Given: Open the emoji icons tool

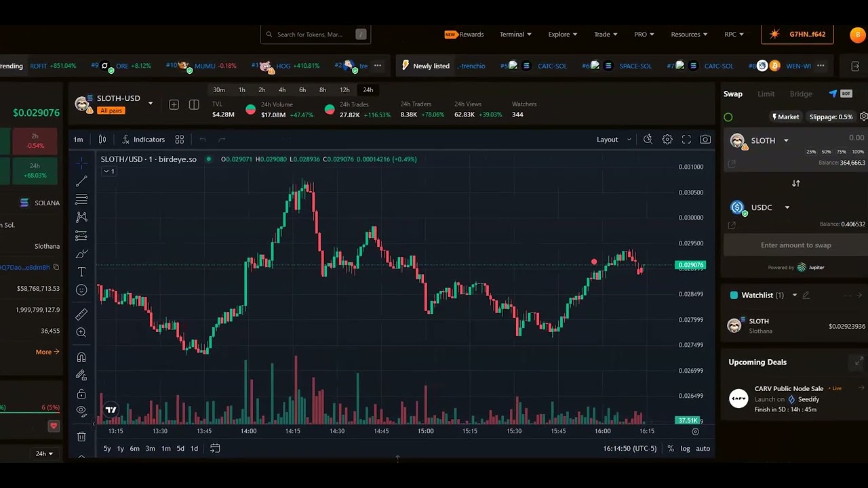Looking at the screenshot, I should (81, 290).
